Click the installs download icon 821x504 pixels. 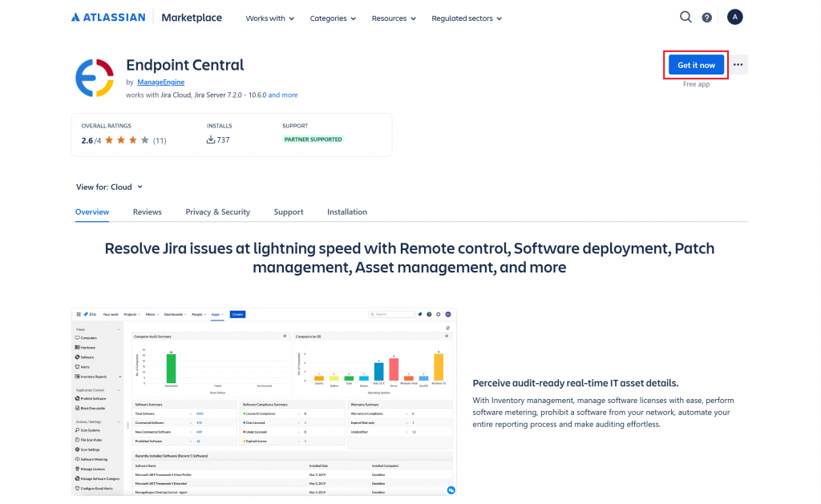(211, 139)
